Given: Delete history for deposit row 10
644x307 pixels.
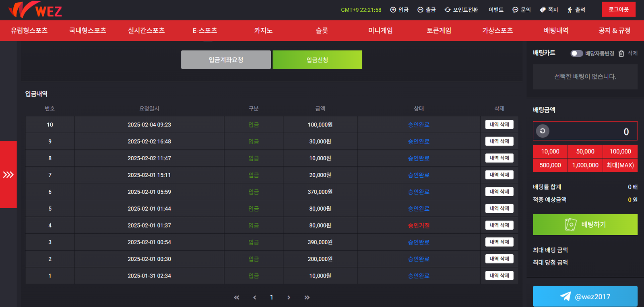Looking at the screenshot, I should [499, 124].
